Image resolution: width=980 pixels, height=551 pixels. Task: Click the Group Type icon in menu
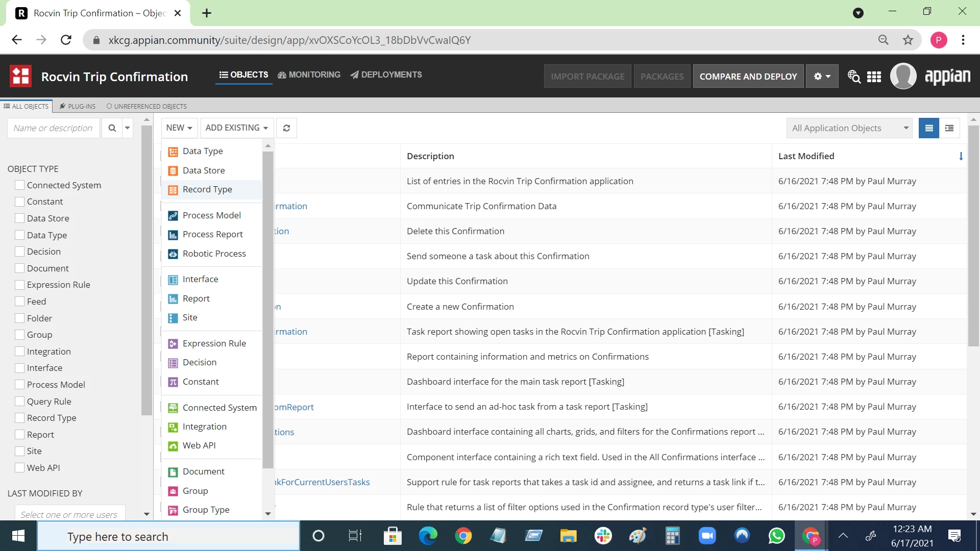click(x=173, y=510)
